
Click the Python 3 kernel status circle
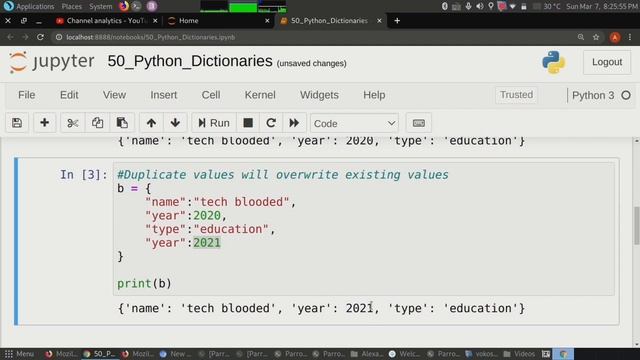[626, 95]
